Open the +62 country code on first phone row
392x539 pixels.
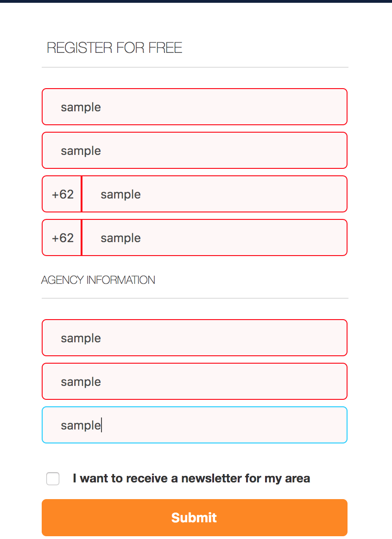[63, 194]
